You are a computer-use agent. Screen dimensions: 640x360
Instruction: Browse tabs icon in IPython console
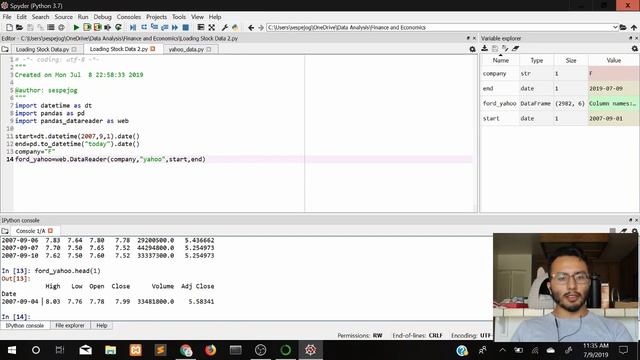(5, 231)
